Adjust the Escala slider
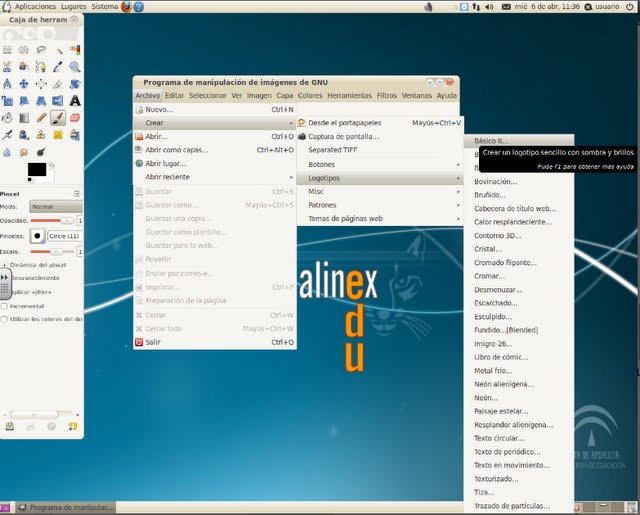 [x=52, y=252]
